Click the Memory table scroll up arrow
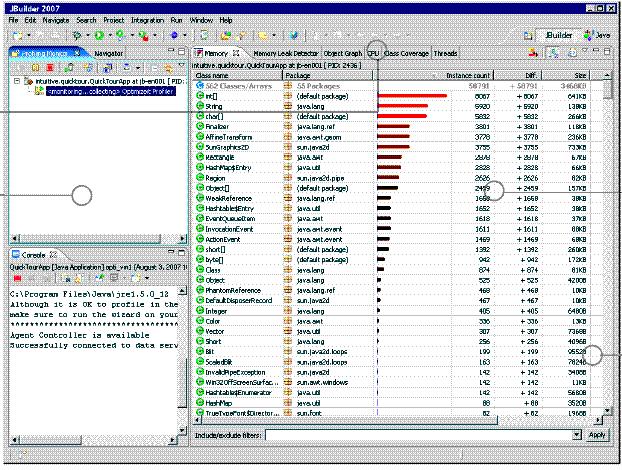The image size is (622, 470). tap(607, 75)
